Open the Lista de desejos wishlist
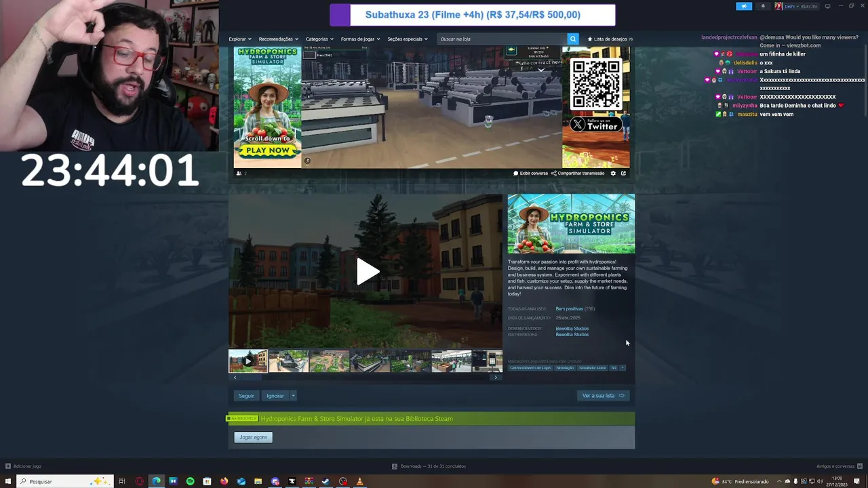Image resolution: width=868 pixels, height=488 pixels. (610, 39)
